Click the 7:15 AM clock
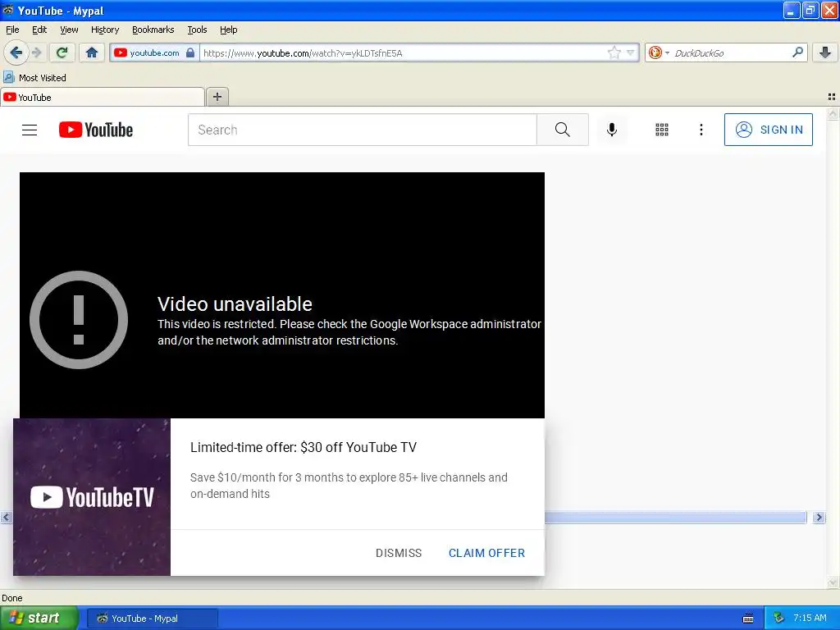Screen dimensions: 840x630 pyautogui.click(x=810, y=618)
